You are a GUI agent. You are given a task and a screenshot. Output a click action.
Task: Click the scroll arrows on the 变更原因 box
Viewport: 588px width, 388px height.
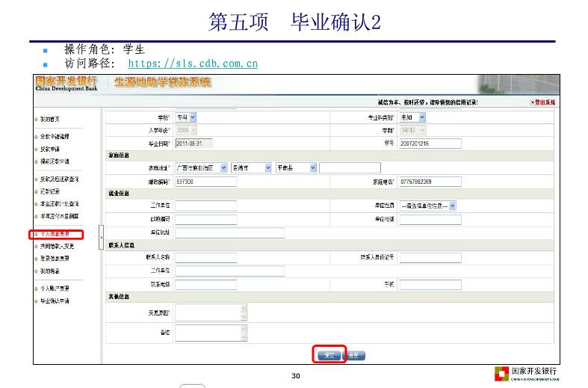pos(243,312)
